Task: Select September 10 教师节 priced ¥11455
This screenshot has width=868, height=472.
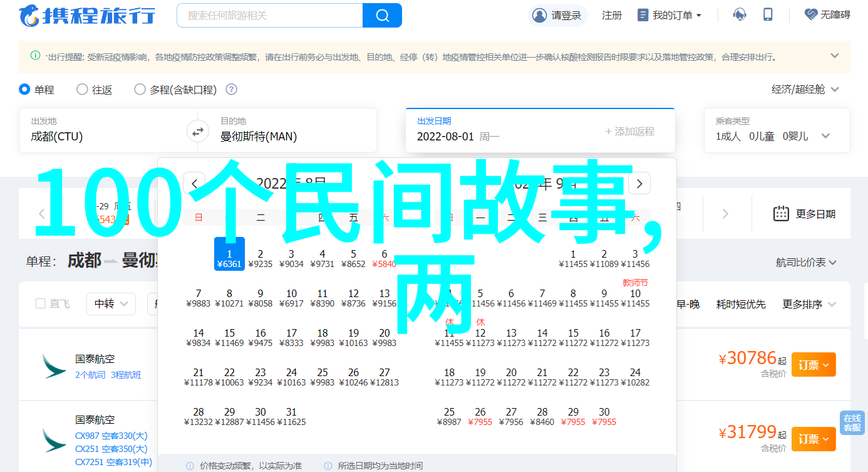Action: 635,294
